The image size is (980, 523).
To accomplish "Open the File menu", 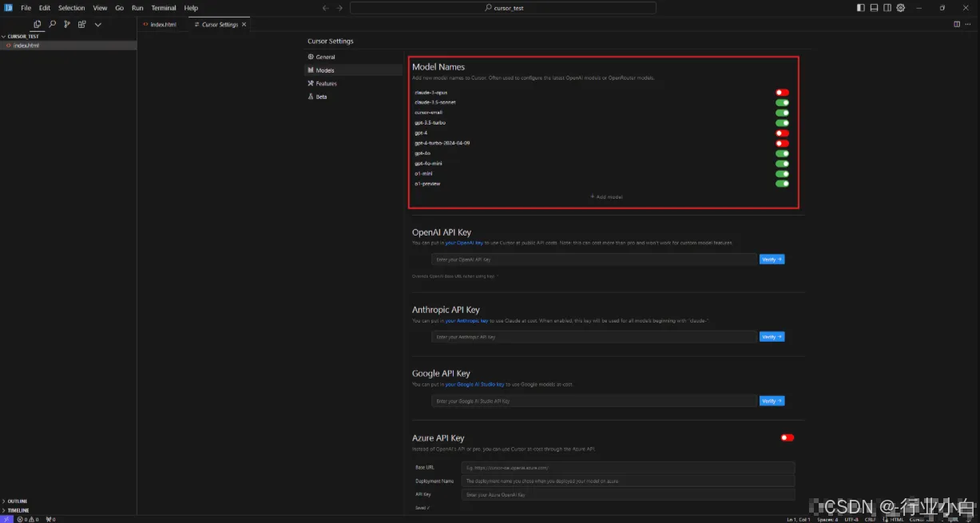I will [x=26, y=8].
